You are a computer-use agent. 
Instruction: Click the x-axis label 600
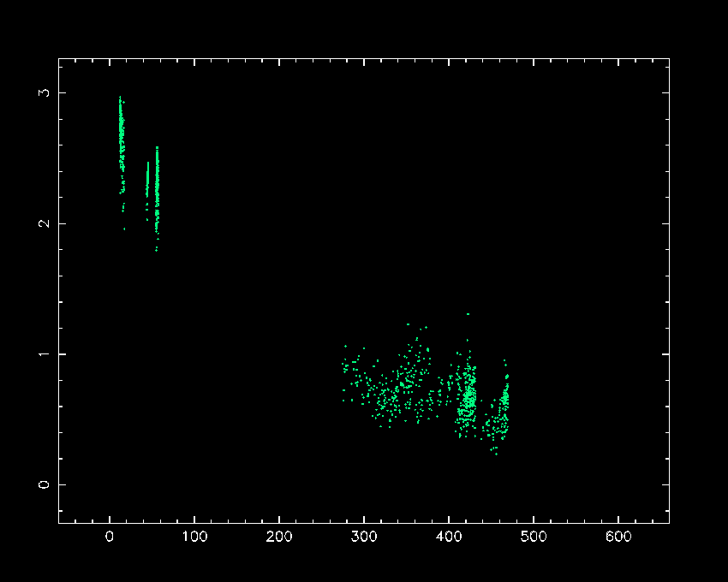(x=618, y=537)
